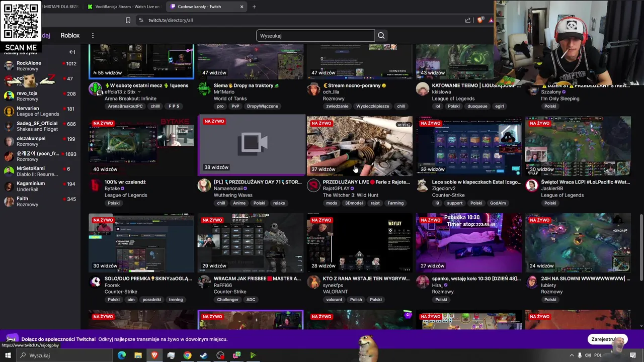This screenshot has height=362, width=644.
Task: Open Bytake channel avatar icon
Action: tap(95, 186)
